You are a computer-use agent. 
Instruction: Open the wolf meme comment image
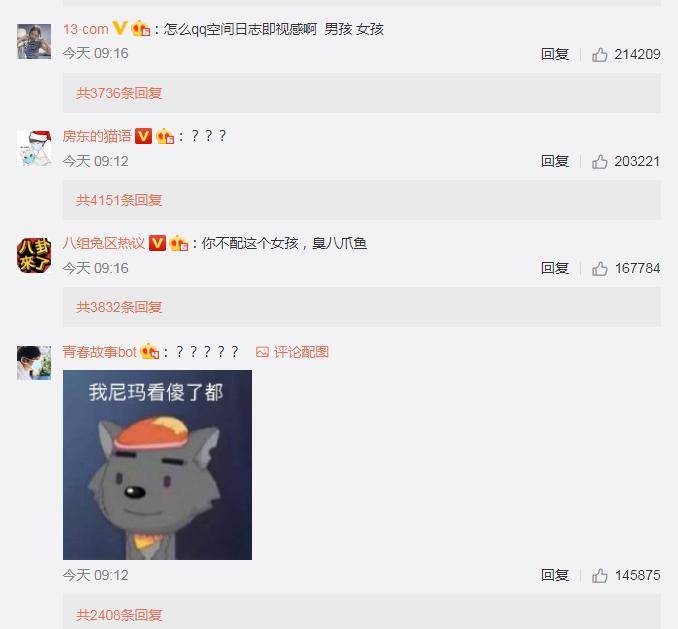(x=157, y=465)
